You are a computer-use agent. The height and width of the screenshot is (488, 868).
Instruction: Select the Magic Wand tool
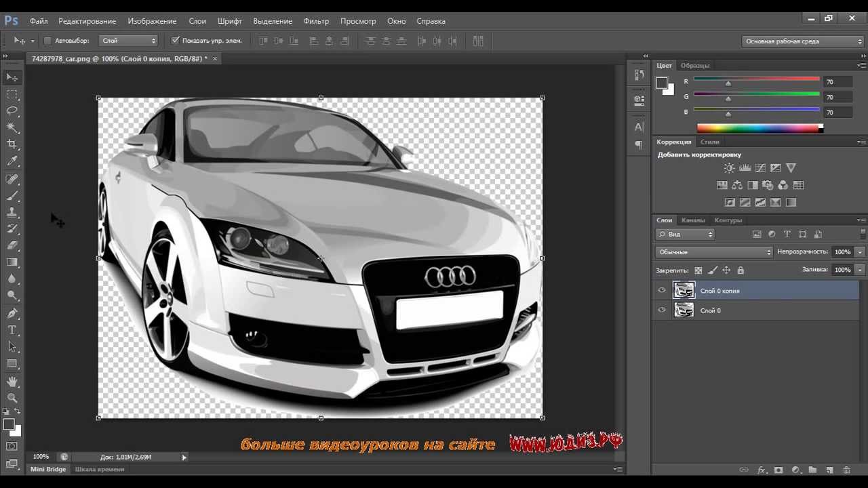12,127
